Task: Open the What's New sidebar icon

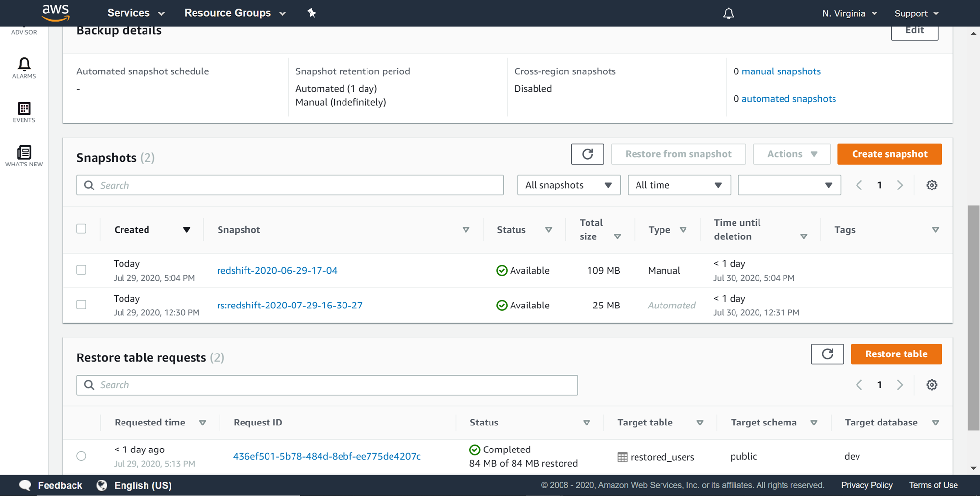Action: pos(24,156)
